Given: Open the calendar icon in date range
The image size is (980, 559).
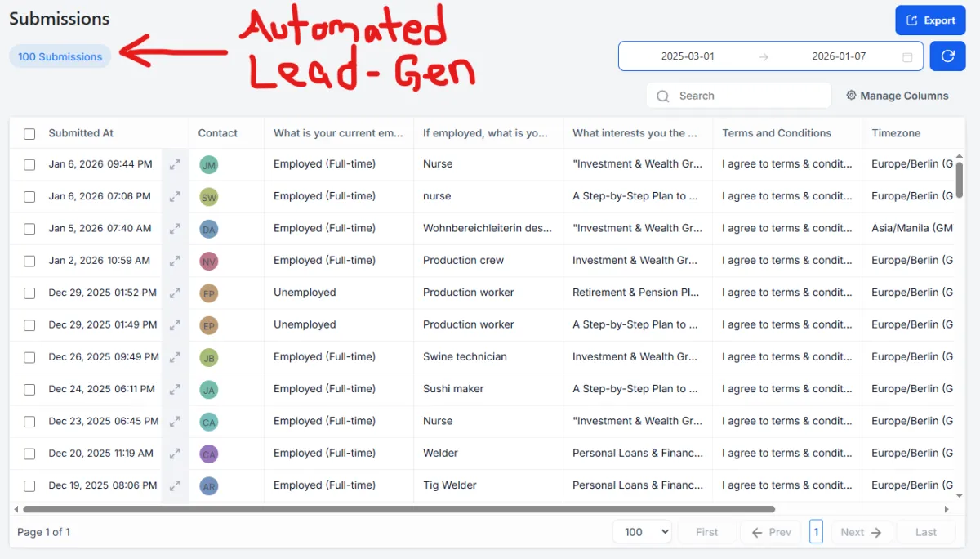Looking at the screenshot, I should tap(907, 57).
